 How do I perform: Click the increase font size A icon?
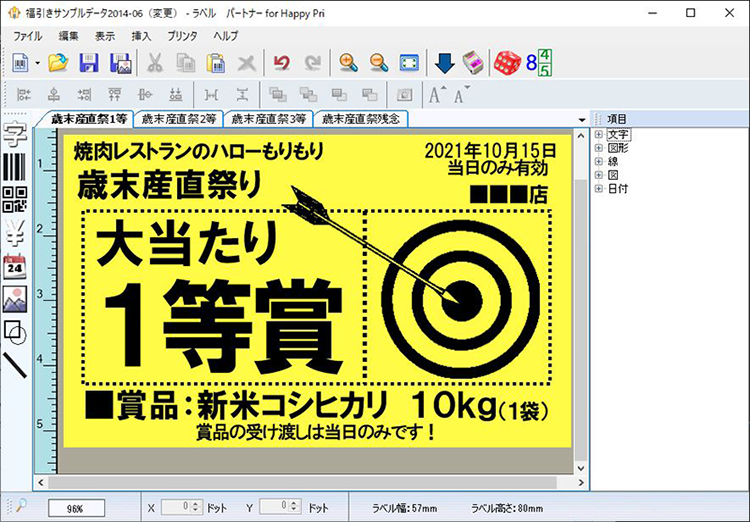437,95
